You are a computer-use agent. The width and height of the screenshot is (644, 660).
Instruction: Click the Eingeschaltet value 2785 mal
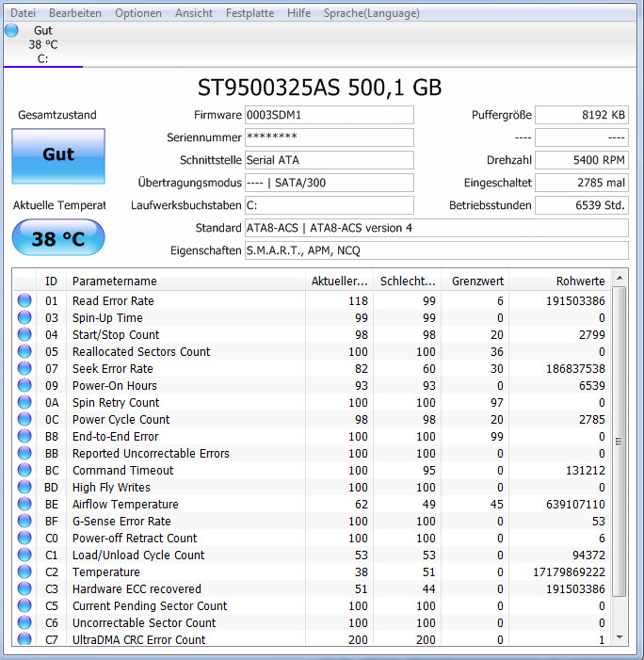click(582, 183)
